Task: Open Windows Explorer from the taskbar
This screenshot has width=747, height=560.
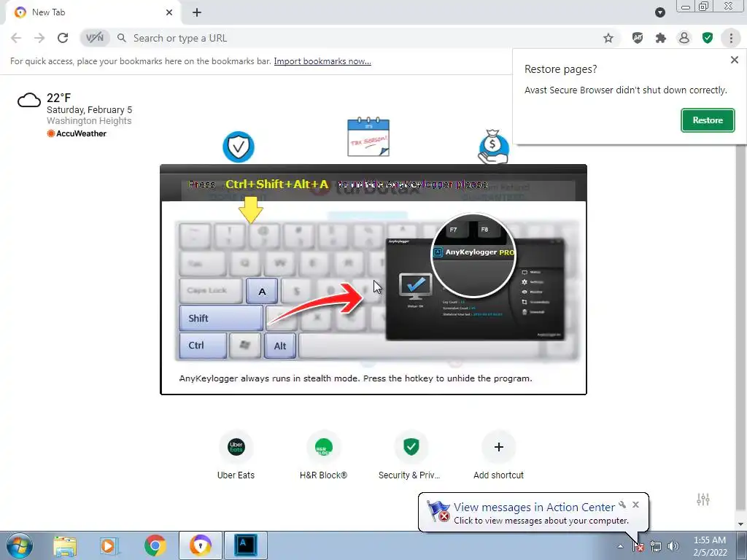Action: pos(65,545)
